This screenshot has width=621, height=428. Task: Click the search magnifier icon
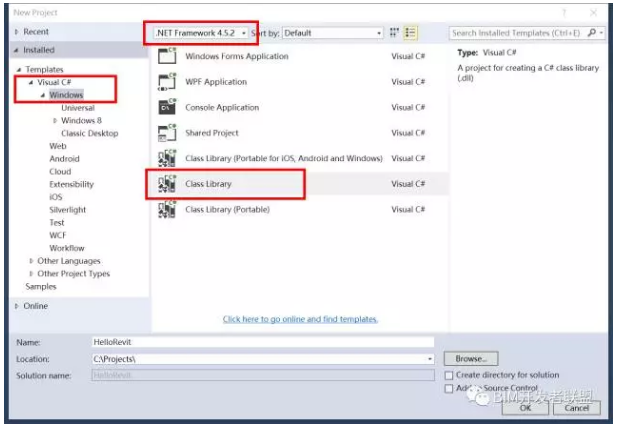click(591, 32)
